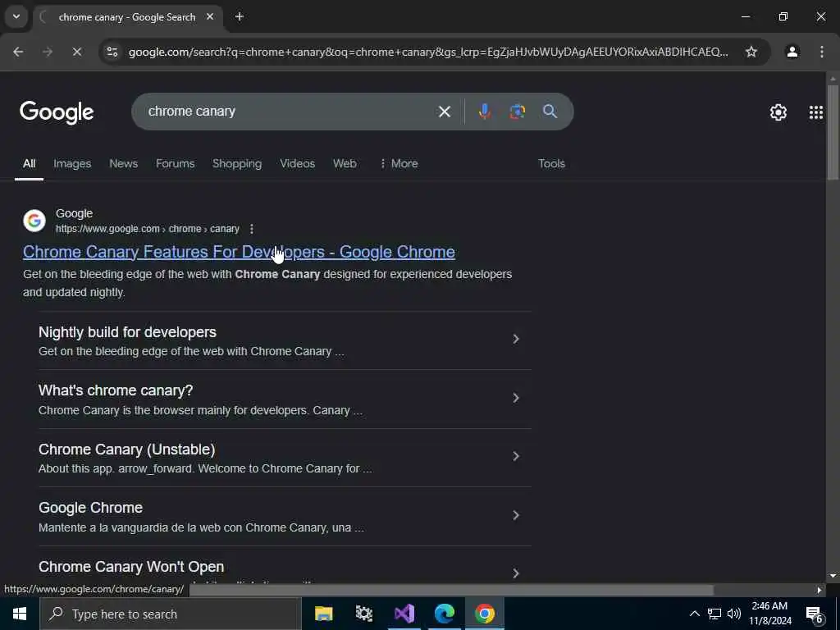The height and width of the screenshot is (630, 840).
Task: Click the Type here to search taskbar box
Action: coord(171,614)
